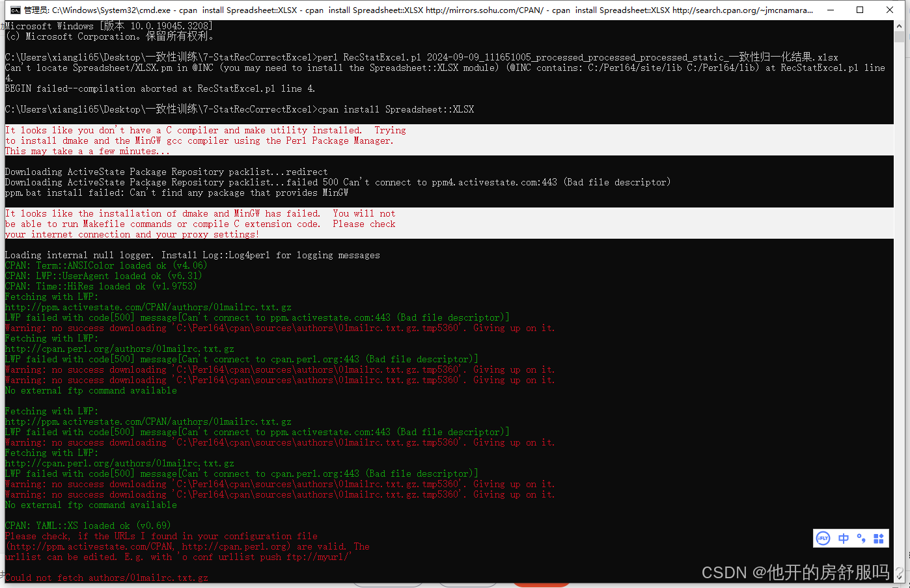Image resolution: width=910 pixels, height=588 pixels.
Task: Click the red half-hidden button at bottom
Action: (x=542, y=585)
